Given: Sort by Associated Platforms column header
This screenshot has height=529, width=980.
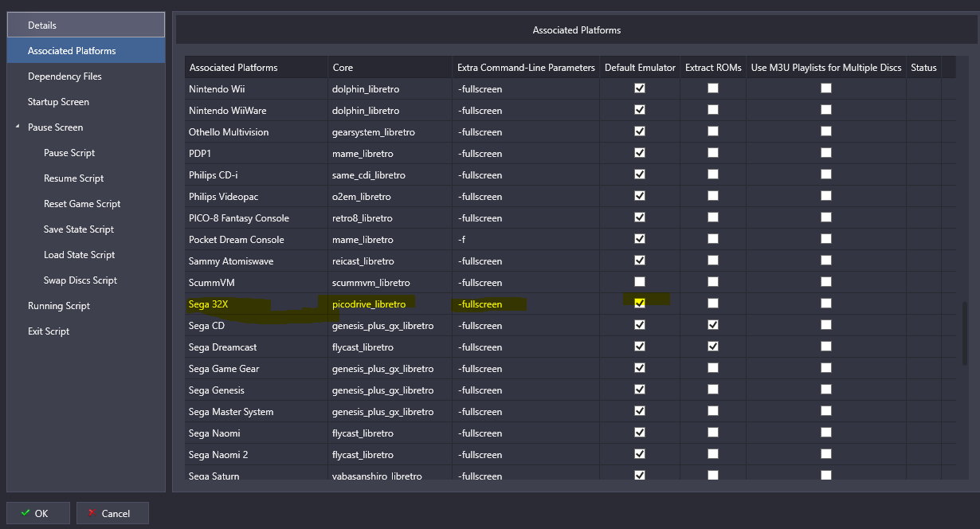Looking at the screenshot, I should (256, 68).
